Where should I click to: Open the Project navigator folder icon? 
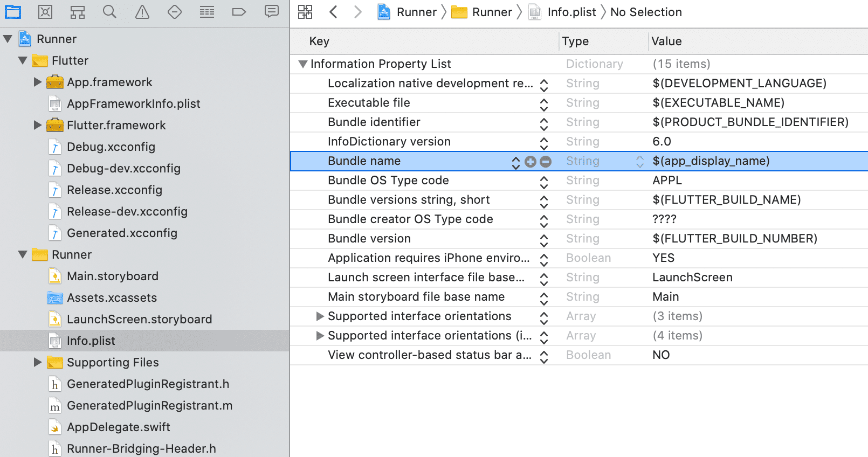pyautogui.click(x=13, y=12)
